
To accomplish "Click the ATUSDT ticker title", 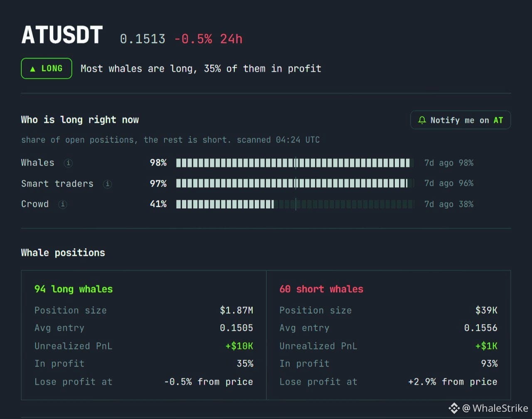I will click(62, 35).
